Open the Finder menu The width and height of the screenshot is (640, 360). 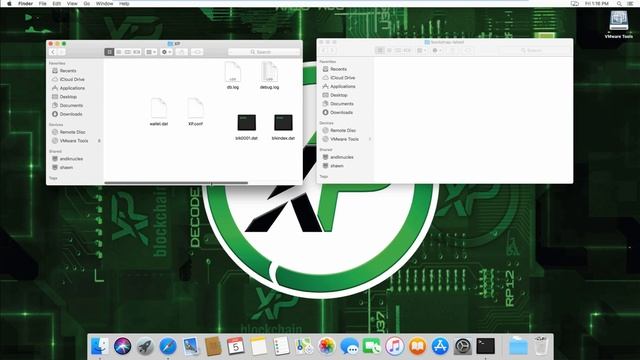(x=26, y=3)
